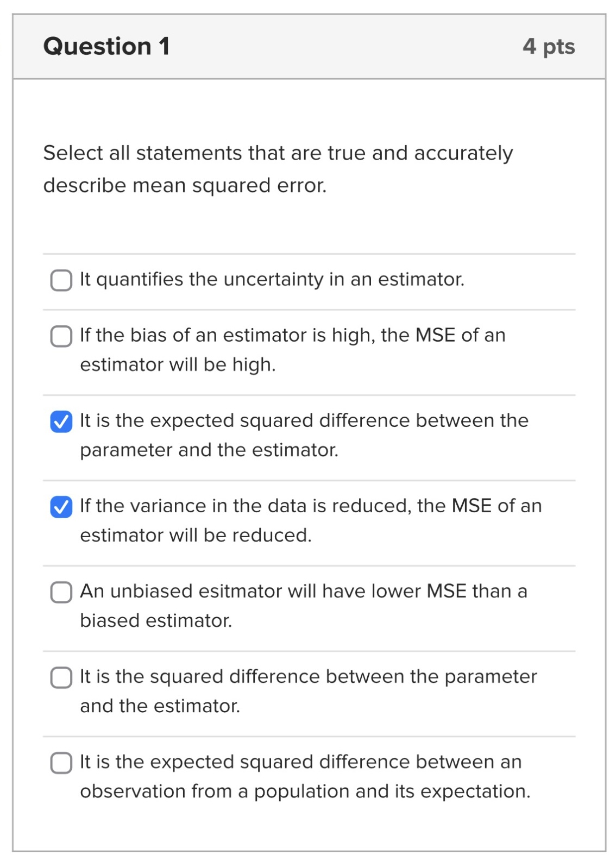Select the question prompt text about mean squared error
Screen dimensions: 616x855
(x=277, y=168)
